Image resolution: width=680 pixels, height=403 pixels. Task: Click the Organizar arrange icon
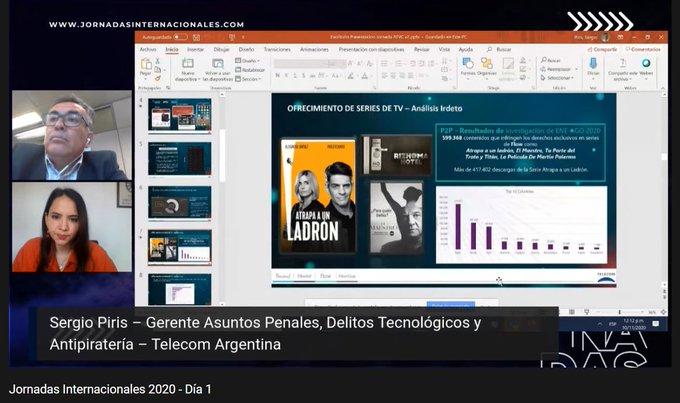click(487, 64)
